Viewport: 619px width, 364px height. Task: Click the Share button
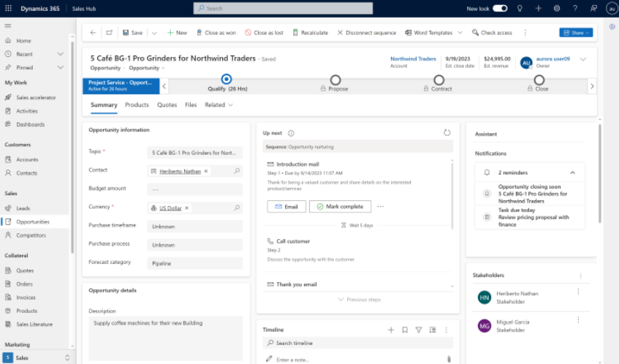coord(576,33)
